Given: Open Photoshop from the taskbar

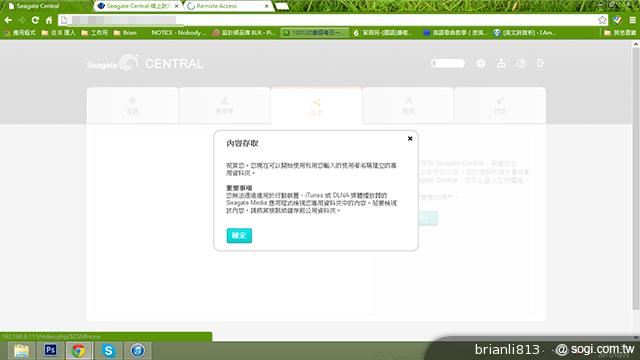Looking at the screenshot, I should [x=51, y=351].
